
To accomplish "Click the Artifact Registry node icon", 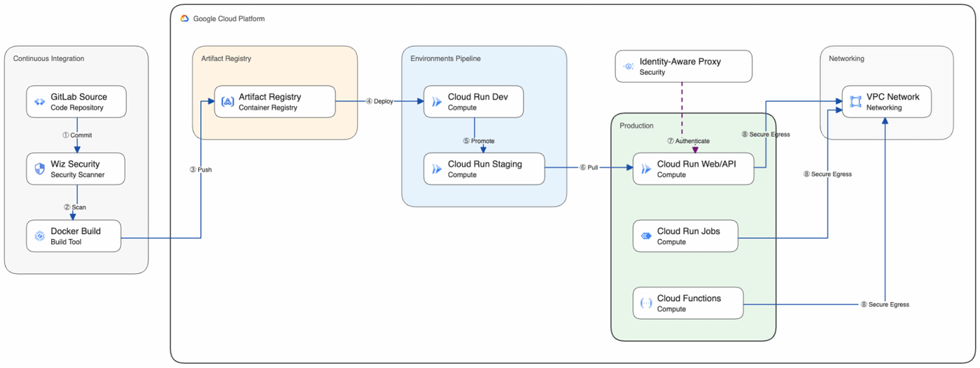I will click(227, 102).
